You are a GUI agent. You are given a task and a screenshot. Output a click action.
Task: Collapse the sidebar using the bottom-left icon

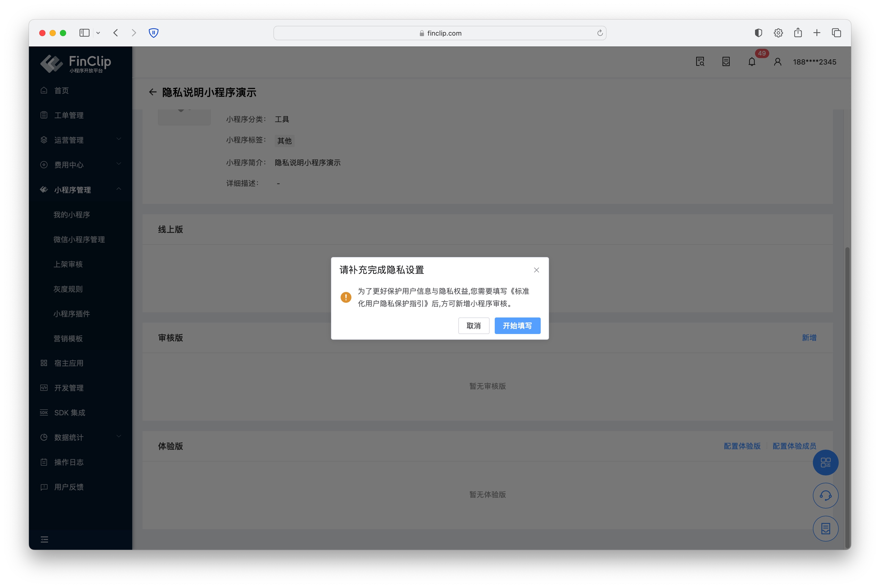click(44, 539)
